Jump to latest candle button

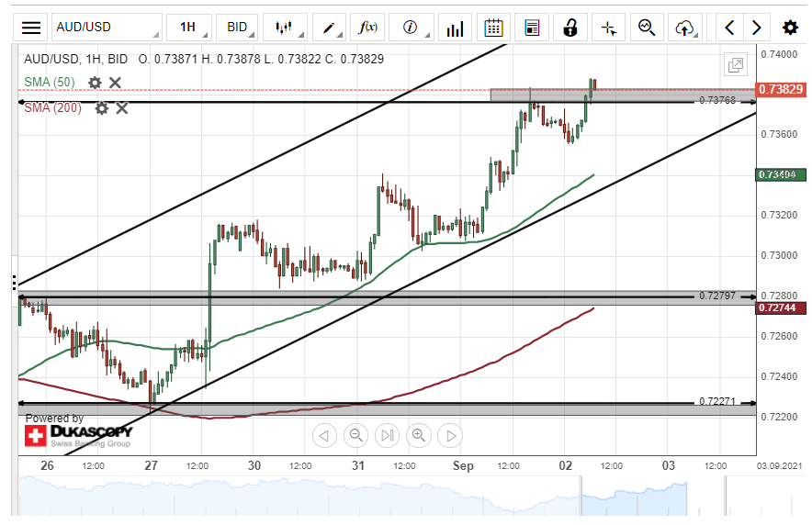[388, 436]
